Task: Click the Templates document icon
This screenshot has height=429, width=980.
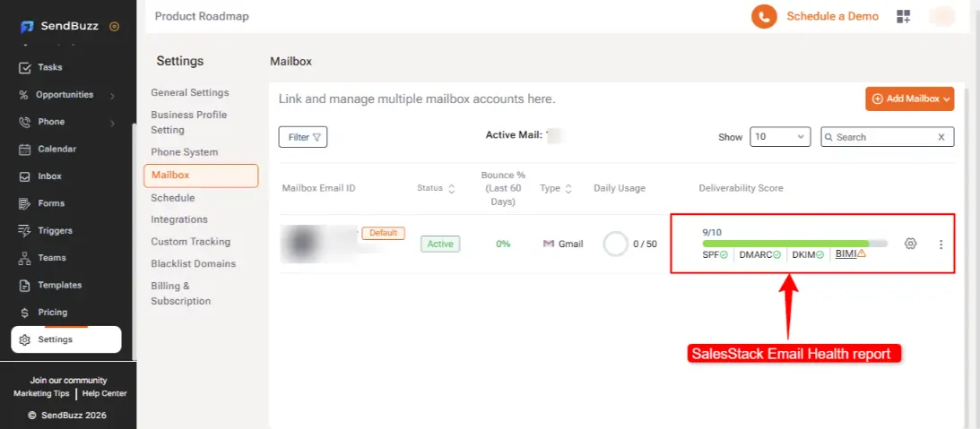Action: [24, 285]
